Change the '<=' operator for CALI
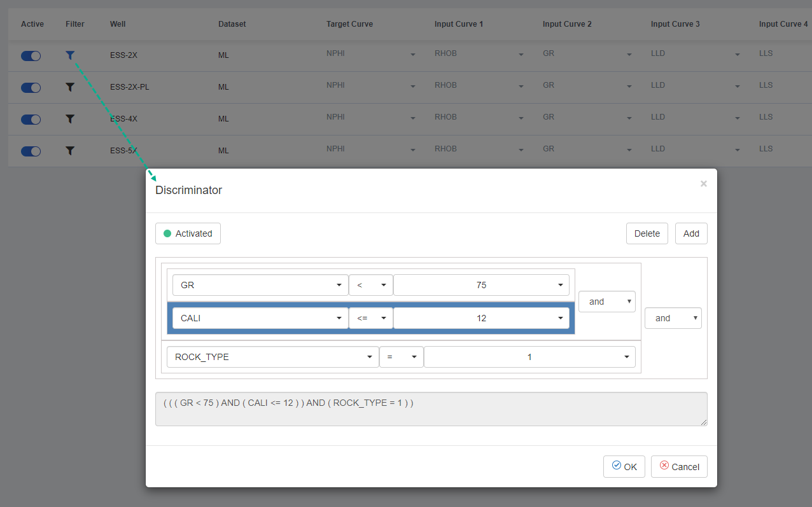 370,318
